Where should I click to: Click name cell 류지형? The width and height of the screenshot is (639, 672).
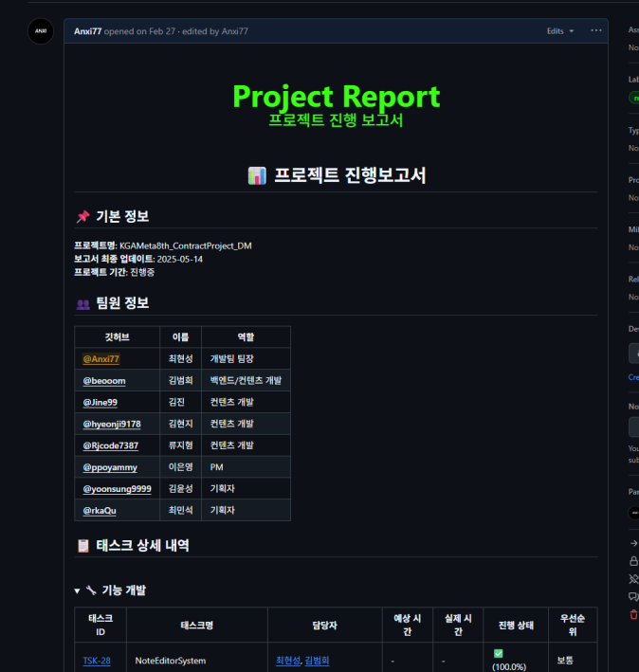(180, 445)
